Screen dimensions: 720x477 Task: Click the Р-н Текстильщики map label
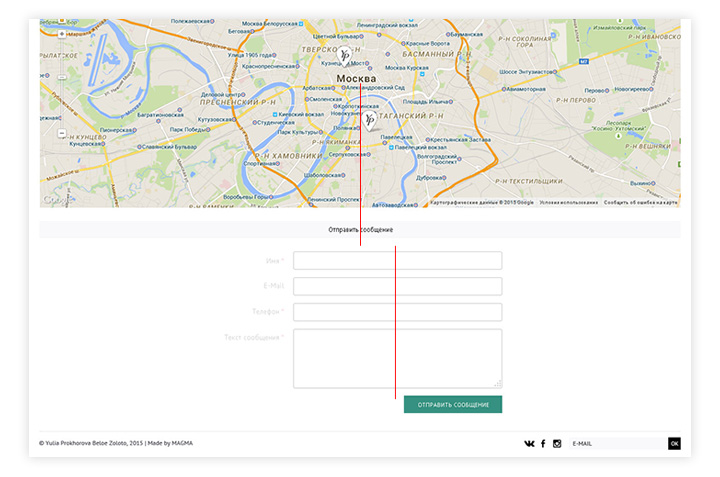[529, 181]
